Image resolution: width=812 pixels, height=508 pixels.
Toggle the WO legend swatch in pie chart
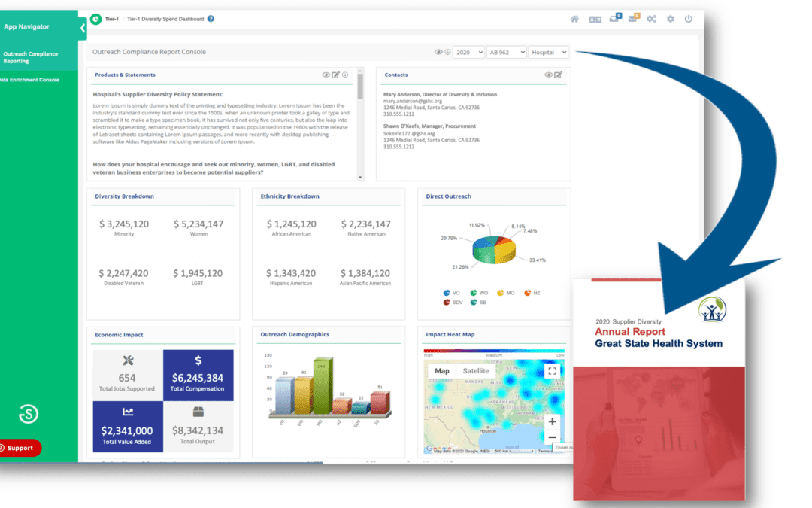[x=474, y=292]
